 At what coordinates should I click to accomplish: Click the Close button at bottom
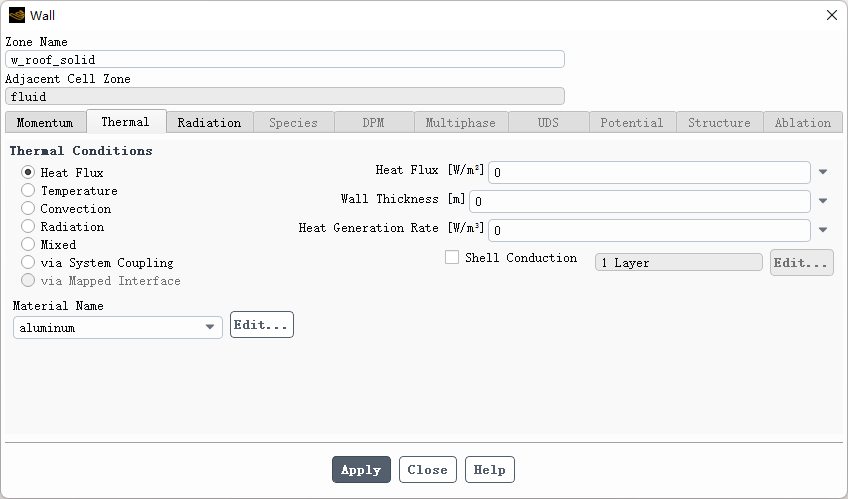pyautogui.click(x=427, y=470)
